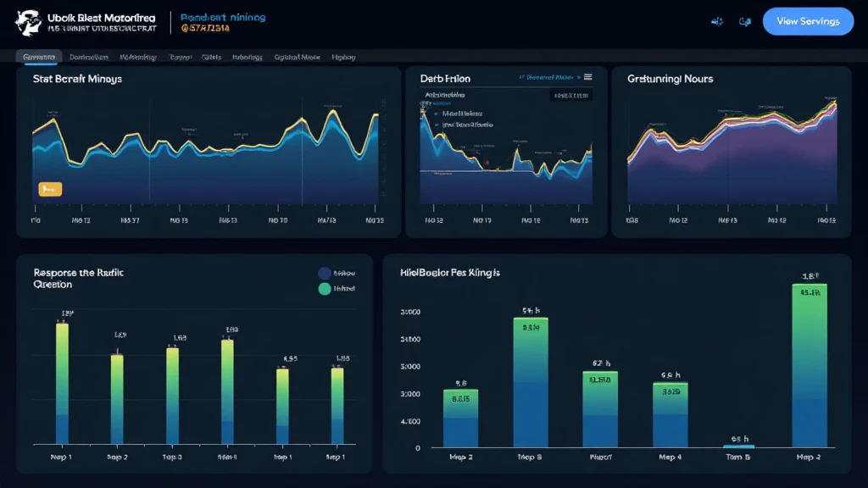Viewport: 868px width, 488px height.
Task: Select the Map 3 bar in HielBoelor chart
Action: click(531, 381)
